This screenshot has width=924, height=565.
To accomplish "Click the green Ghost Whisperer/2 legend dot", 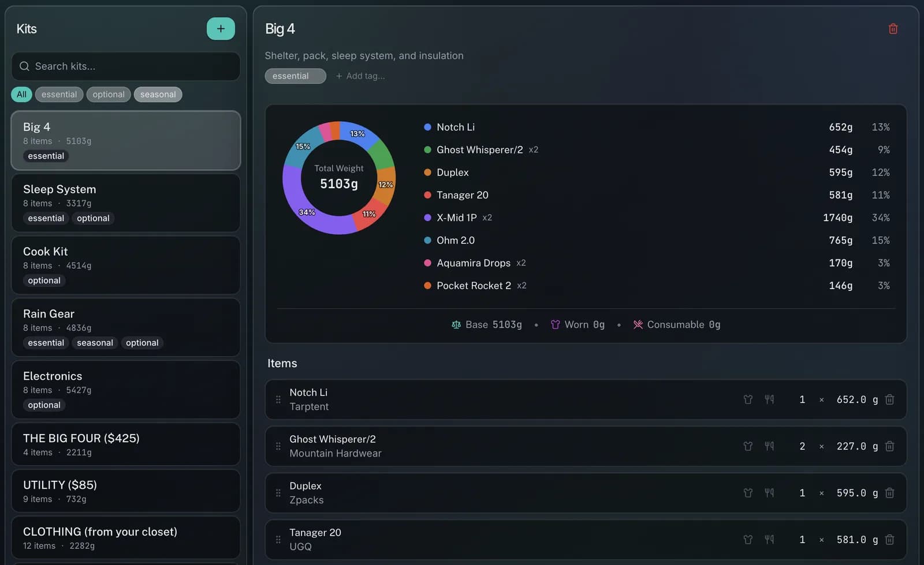I will point(427,149).
